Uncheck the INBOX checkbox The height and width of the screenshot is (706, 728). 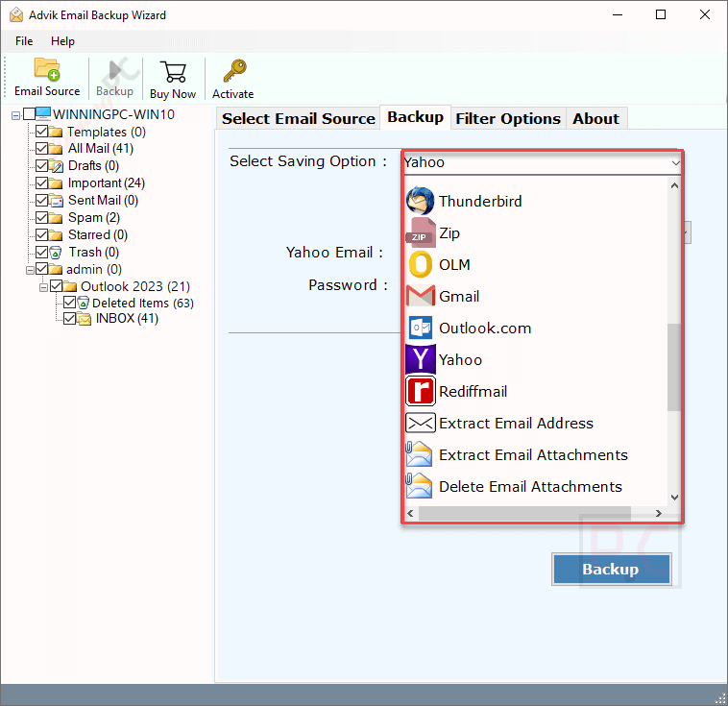tap(70, 318)
